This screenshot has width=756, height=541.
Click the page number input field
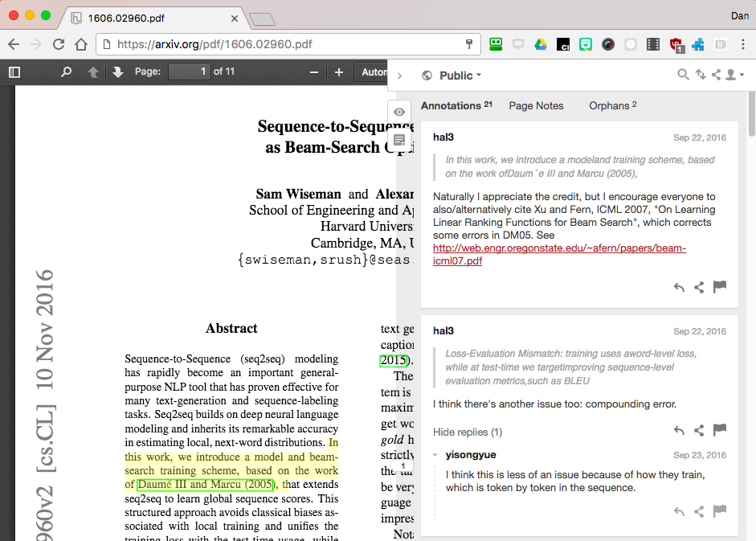point(189,72)
